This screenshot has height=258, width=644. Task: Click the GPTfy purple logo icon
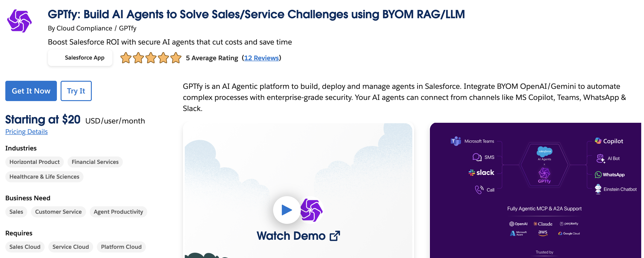coord(19,21)
